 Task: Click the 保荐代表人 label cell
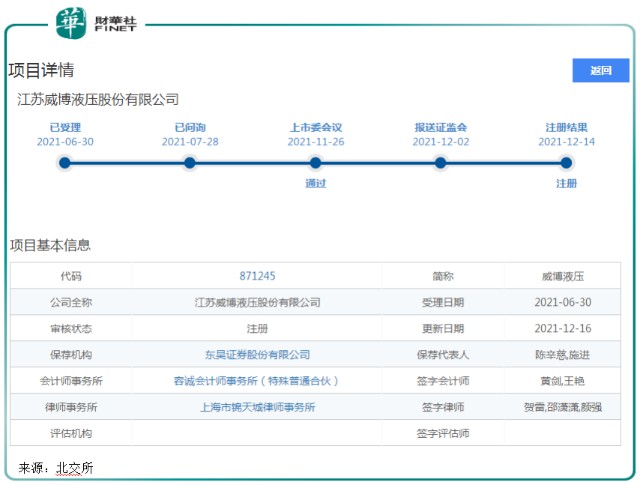coord(443,354)
